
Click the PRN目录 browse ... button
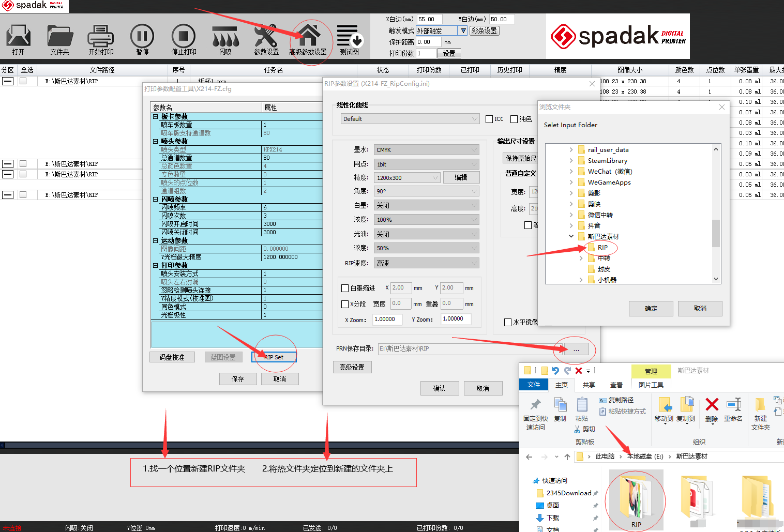pyautogui.click(x=576, y=349)
